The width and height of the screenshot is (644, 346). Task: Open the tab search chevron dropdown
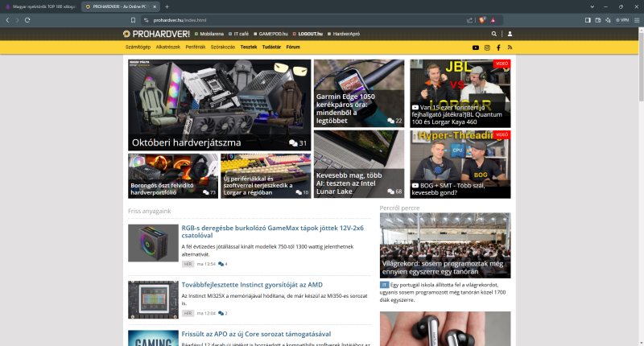(x=592, y=6)
